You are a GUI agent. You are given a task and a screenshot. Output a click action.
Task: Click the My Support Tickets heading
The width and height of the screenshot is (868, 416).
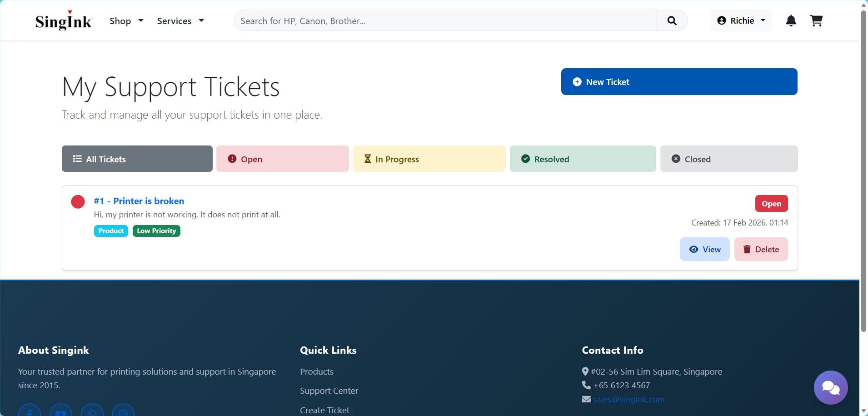pos(170,87)
